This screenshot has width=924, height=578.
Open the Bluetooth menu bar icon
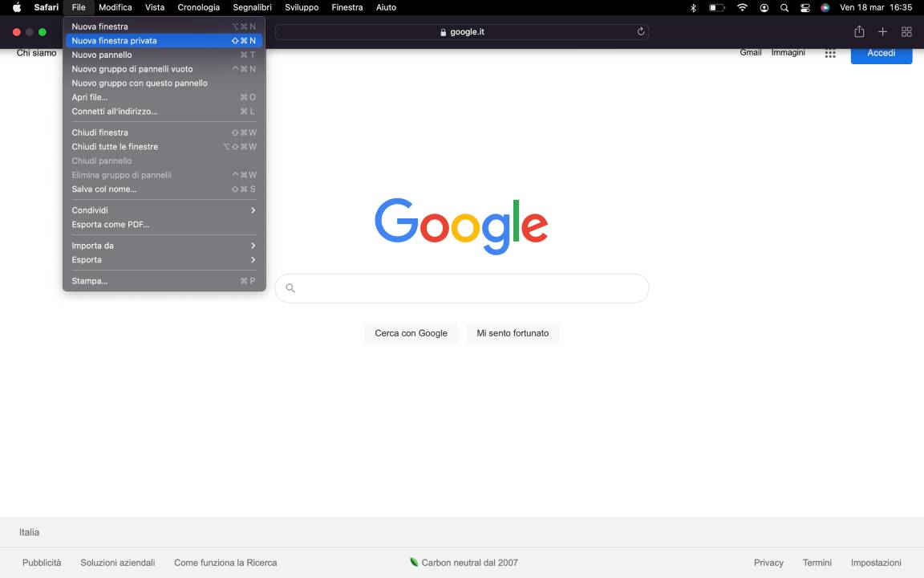[693, 7]
